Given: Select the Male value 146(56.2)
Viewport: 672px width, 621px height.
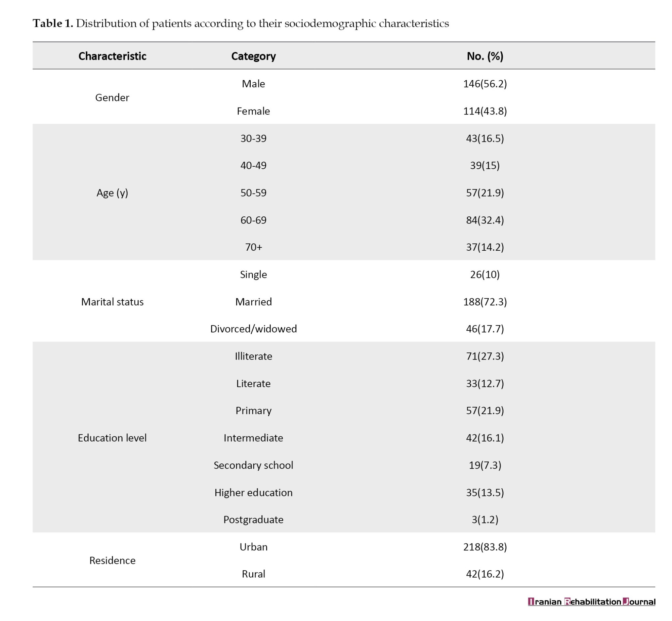Looking at the screenshot, I should click(485, 84).
